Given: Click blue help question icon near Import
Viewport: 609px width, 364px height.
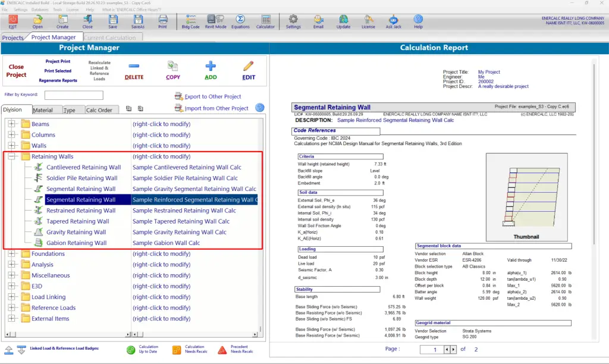Looking at the screenshot, I should [260, 108].
